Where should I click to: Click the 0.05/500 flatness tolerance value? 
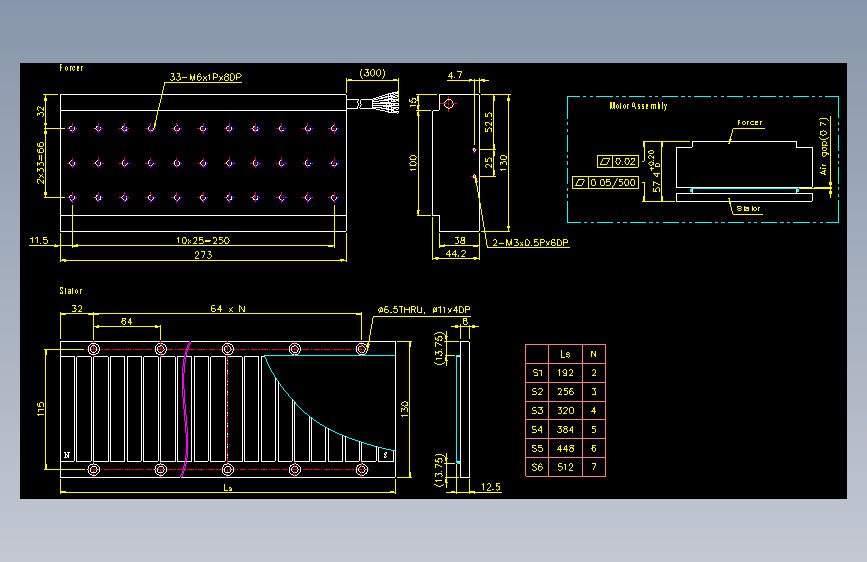[613, 183]
